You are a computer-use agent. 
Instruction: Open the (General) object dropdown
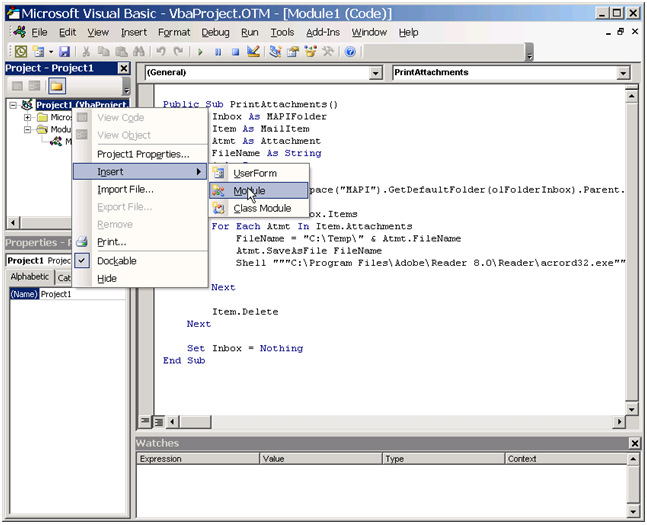375,73
